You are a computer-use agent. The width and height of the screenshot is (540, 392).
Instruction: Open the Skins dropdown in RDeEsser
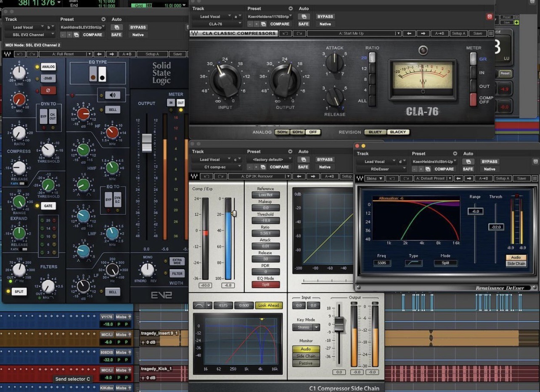[375, 178]
